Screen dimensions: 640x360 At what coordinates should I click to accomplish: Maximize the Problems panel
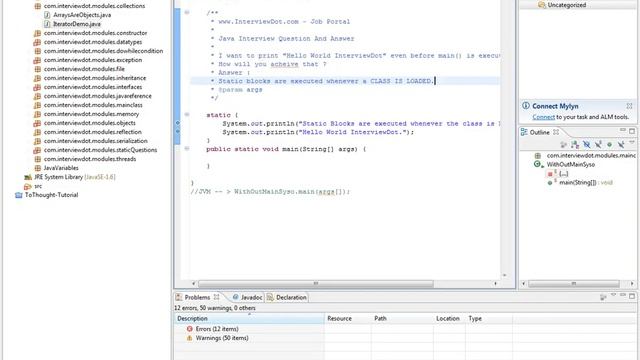632,296
